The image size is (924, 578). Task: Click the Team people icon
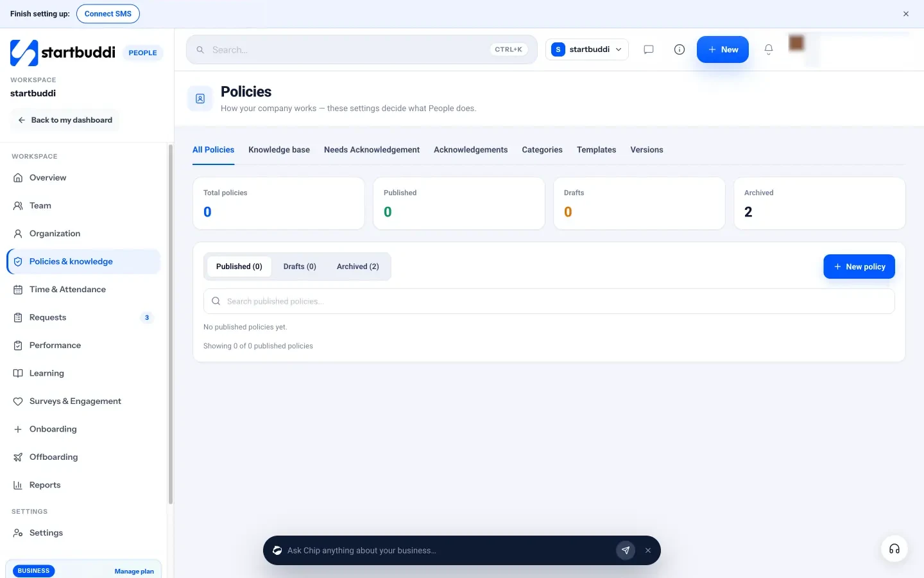pyautogui.click(x=18, y=206)
